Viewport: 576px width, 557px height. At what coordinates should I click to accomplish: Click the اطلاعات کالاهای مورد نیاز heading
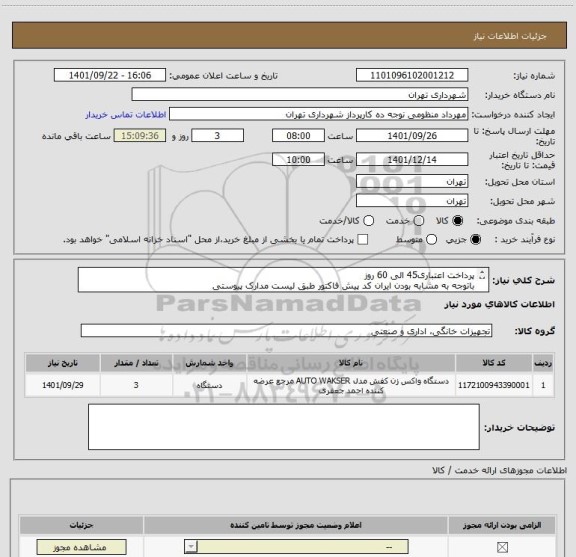coord(500,305)
